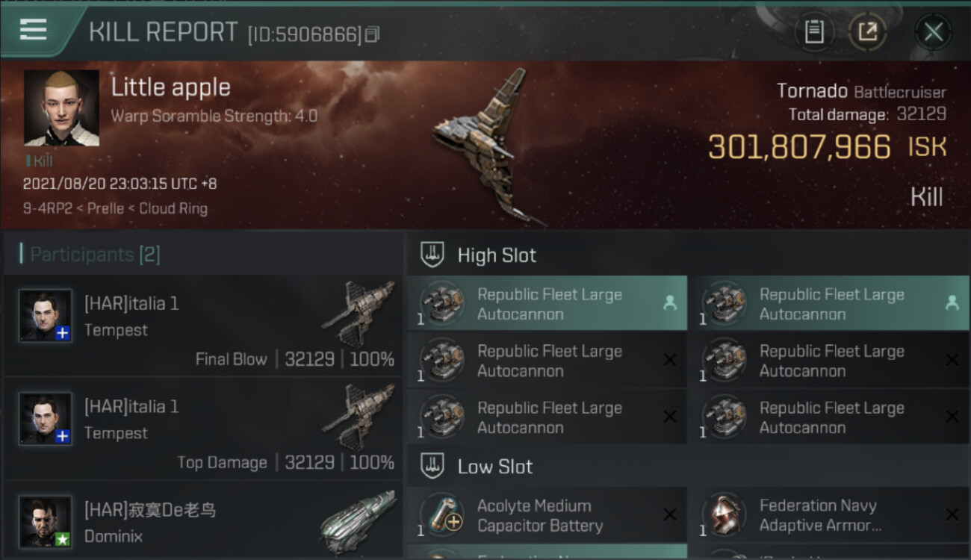The height and width of the screenshot is (560, 971).
Task: Tap the Acolyte Medium Capacitor Battery icon
Action: click(x=444, y=515)
